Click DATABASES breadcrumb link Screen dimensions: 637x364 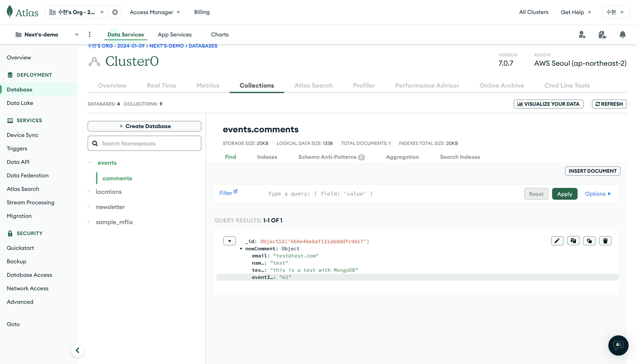203,46
